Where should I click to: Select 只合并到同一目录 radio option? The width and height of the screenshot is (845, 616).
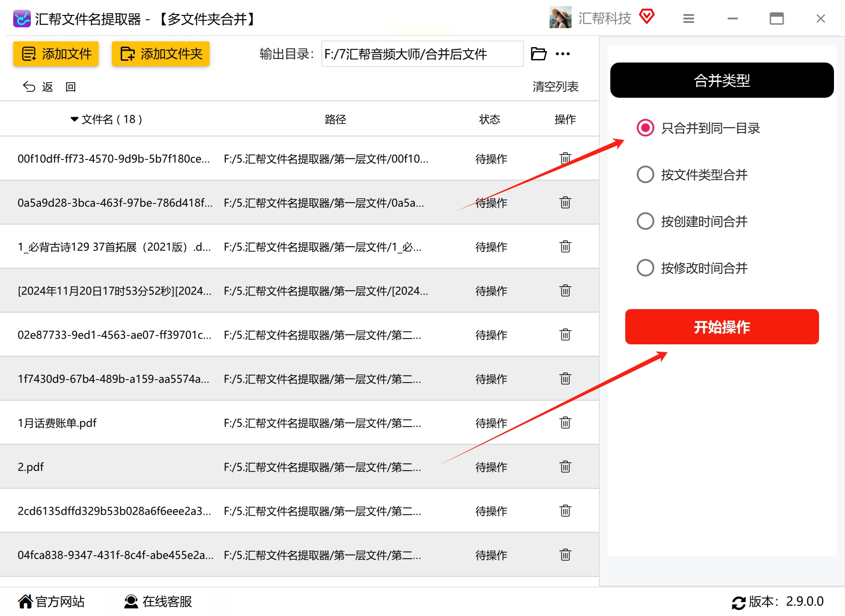(646, 128)
